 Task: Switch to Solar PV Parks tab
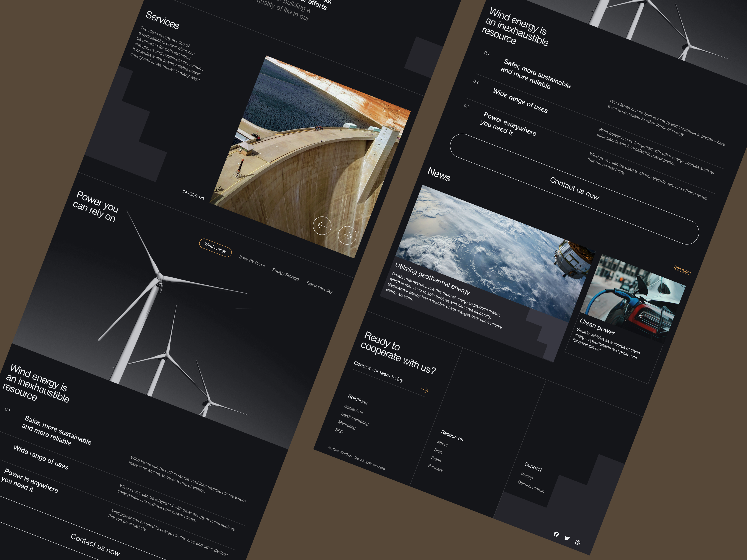[252, 261]
